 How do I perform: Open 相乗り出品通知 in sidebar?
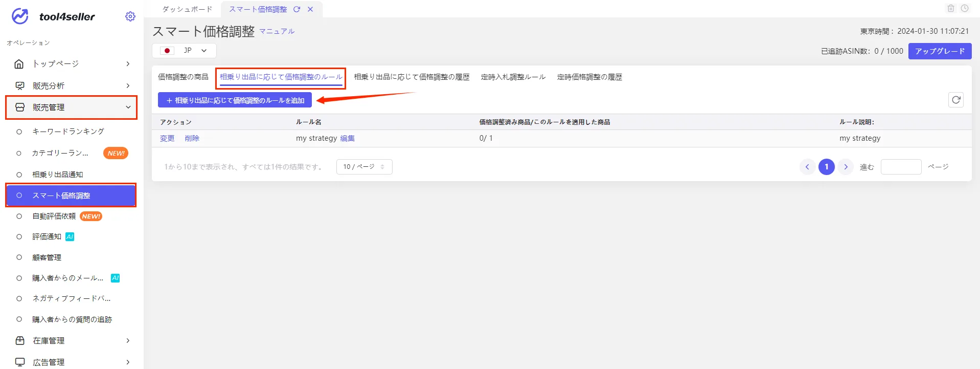coord(57,175)
